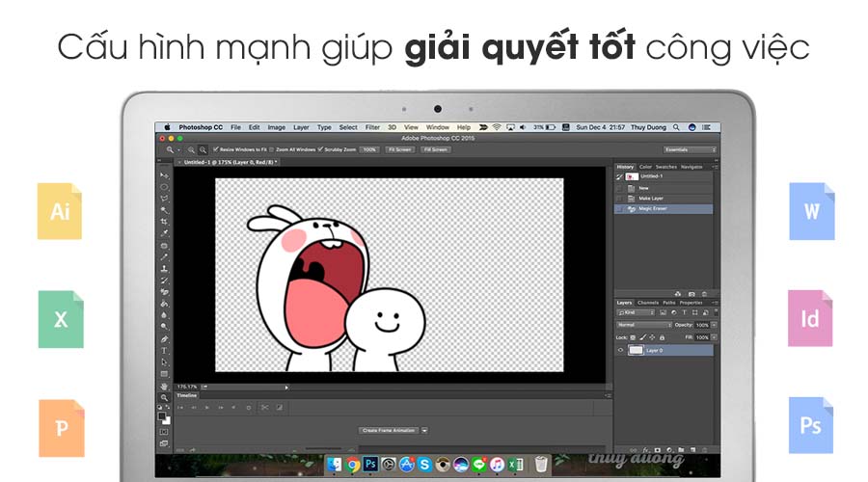The image size is (868, 482).
Task: Open the Essentials workspace dropdown
Action: point(690,149)
